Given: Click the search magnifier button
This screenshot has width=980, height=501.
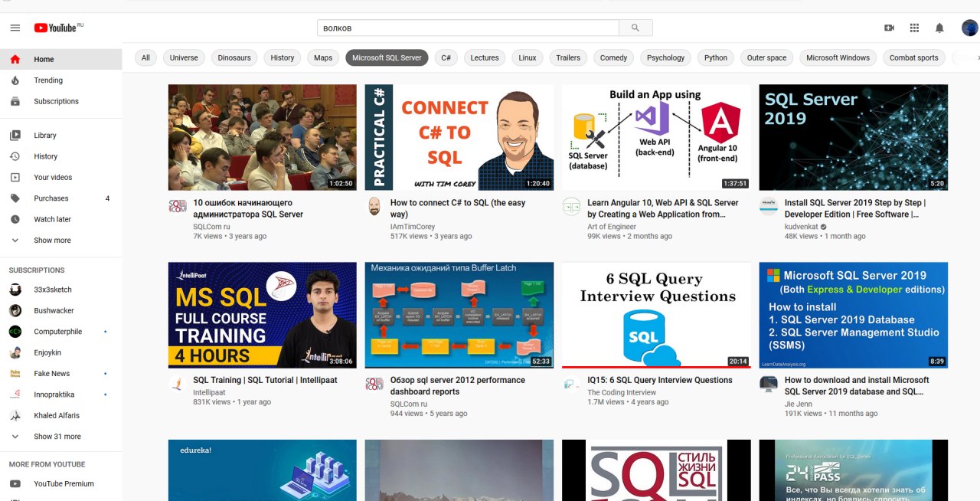Looking at the screenshot, I should click(x=635, y=28).
